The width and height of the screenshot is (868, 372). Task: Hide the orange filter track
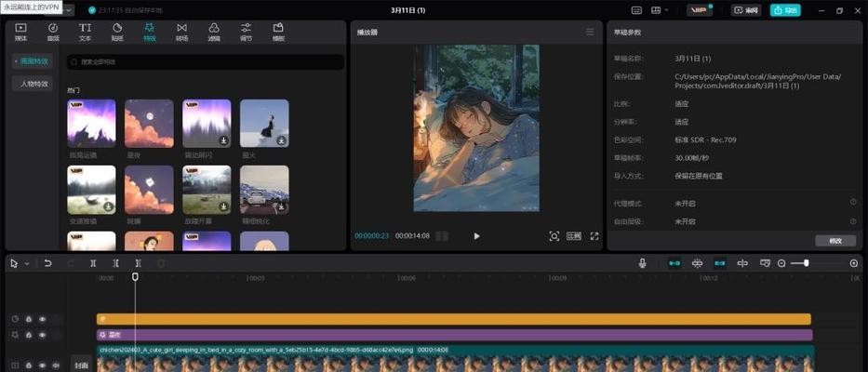coord(42,319)
